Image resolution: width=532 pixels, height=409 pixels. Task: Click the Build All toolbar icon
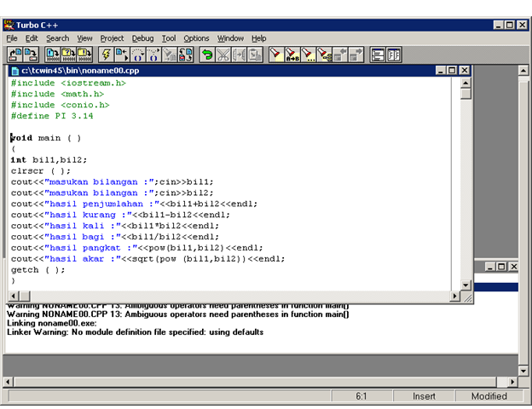[84, 55]
